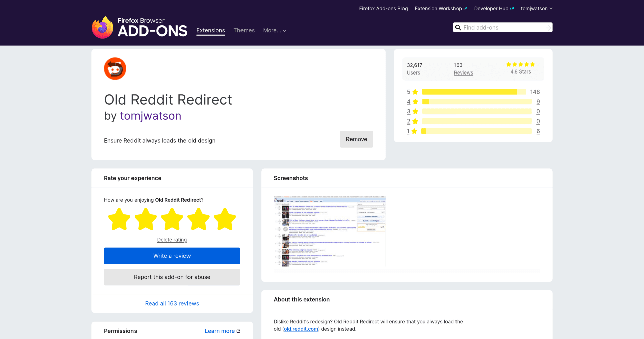Open the Extensions section

(211, 31)
